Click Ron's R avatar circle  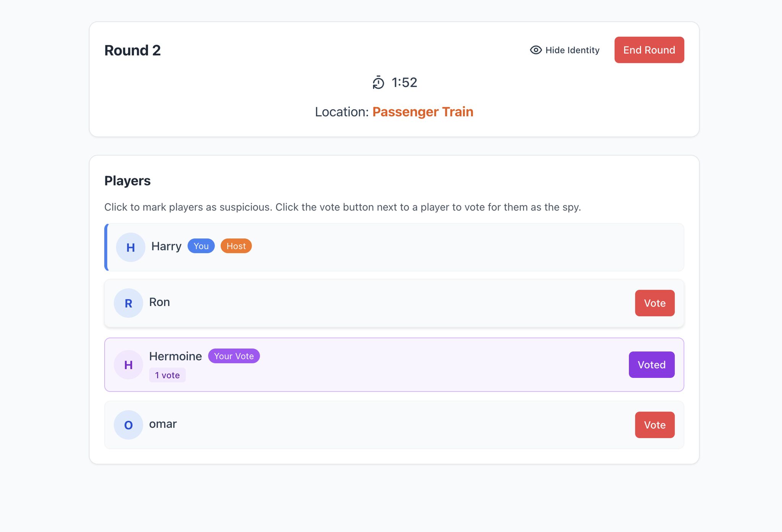point(128,303)
